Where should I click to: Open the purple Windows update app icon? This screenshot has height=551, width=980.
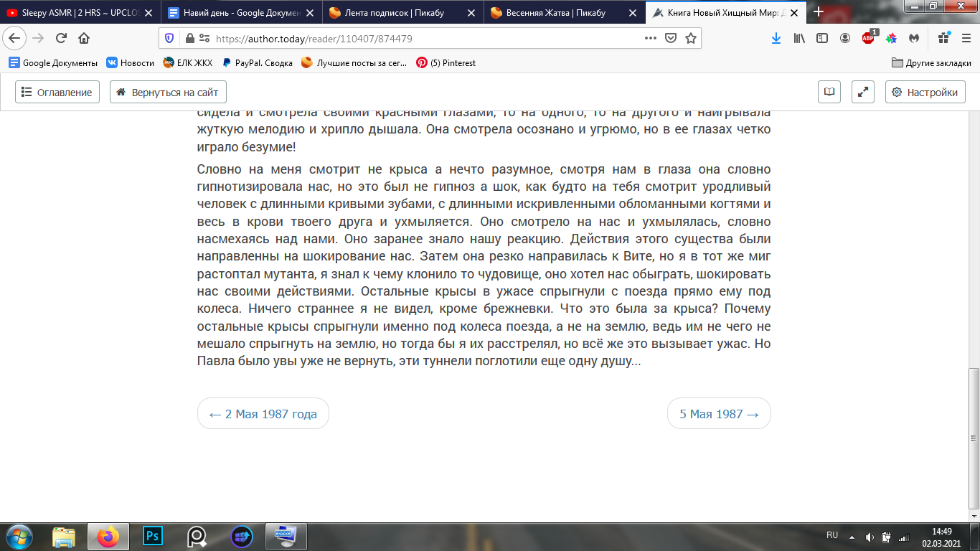point(242,536)
